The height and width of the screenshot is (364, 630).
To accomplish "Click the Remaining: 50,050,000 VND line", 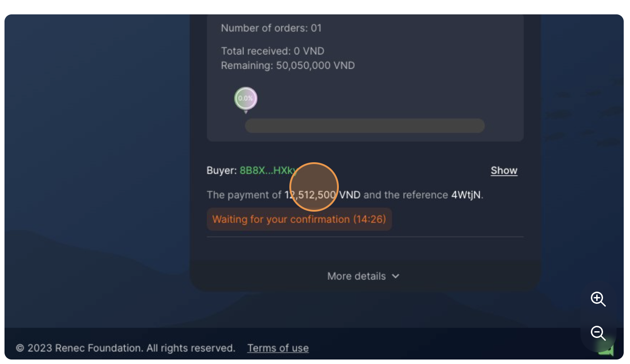I will coord(288,66).
